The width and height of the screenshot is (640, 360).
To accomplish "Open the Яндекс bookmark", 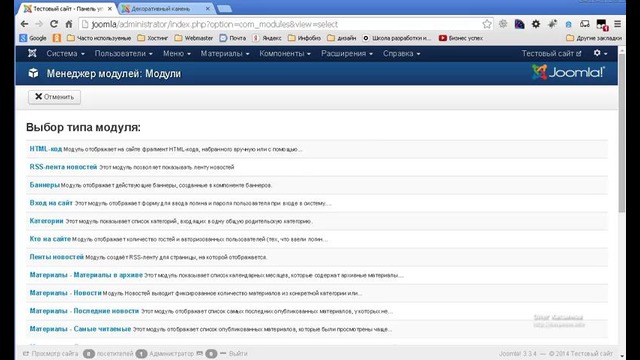I will pos(267,38).
